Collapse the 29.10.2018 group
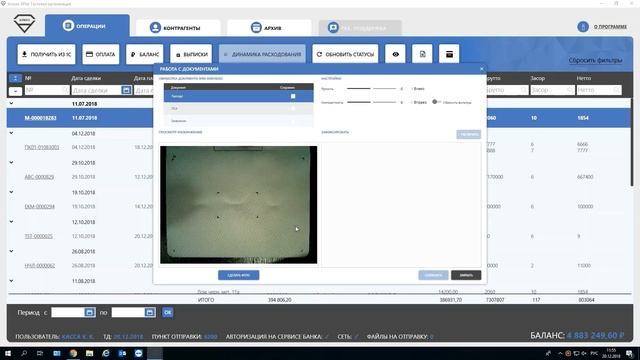This screenshot has height=360, width=640. 11,162
